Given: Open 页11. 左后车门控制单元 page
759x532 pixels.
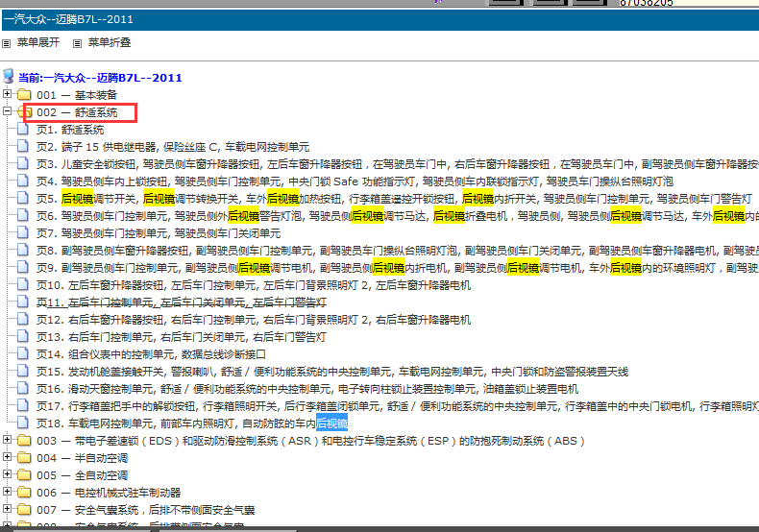Looking at the screenshot, I should 182,302.
